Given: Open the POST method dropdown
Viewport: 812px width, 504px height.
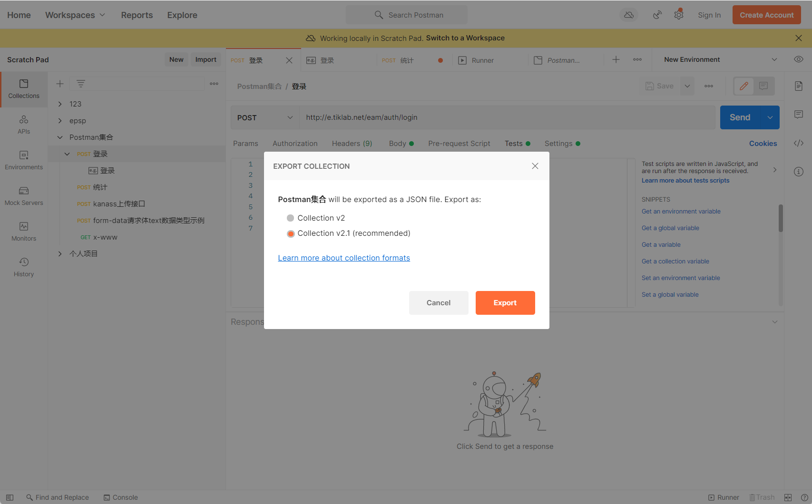Looking at the screenshot, I should [265, 117].
